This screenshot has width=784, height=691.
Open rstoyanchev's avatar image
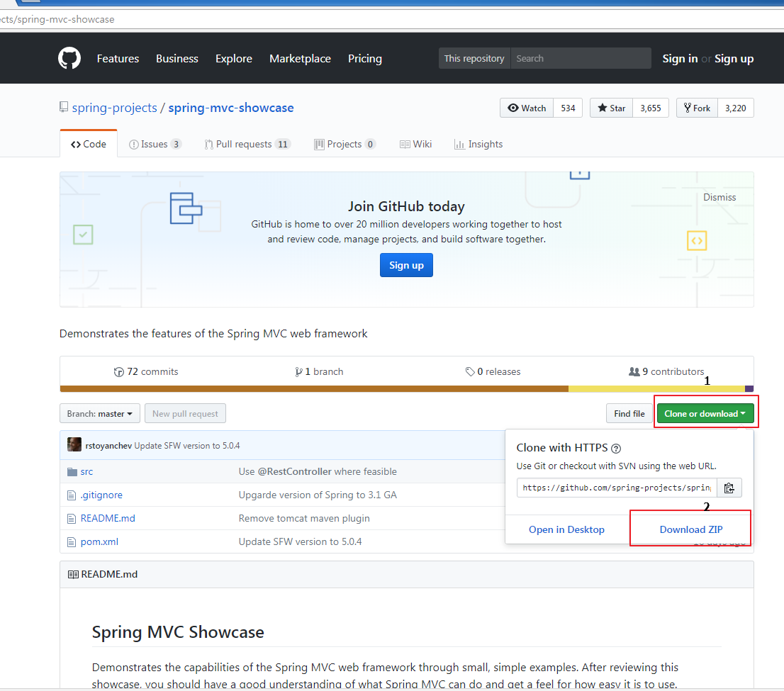pyautogui.click(x=74, y=444)
